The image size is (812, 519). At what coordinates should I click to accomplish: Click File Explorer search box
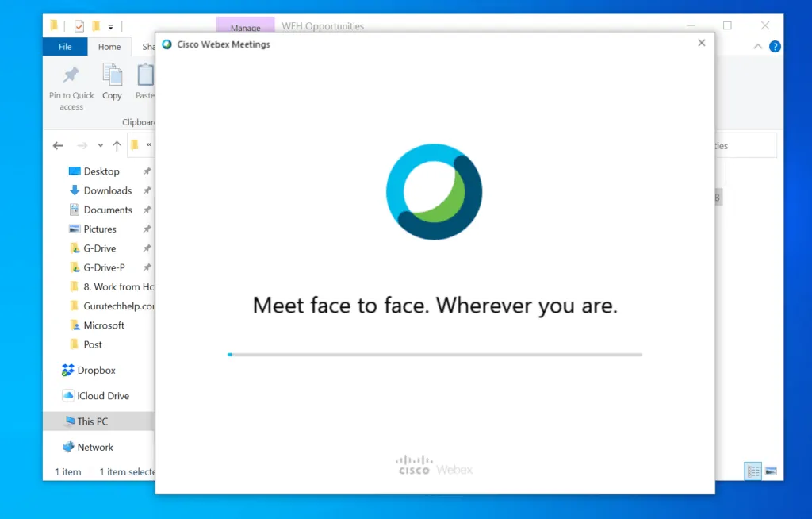[745, 146]
